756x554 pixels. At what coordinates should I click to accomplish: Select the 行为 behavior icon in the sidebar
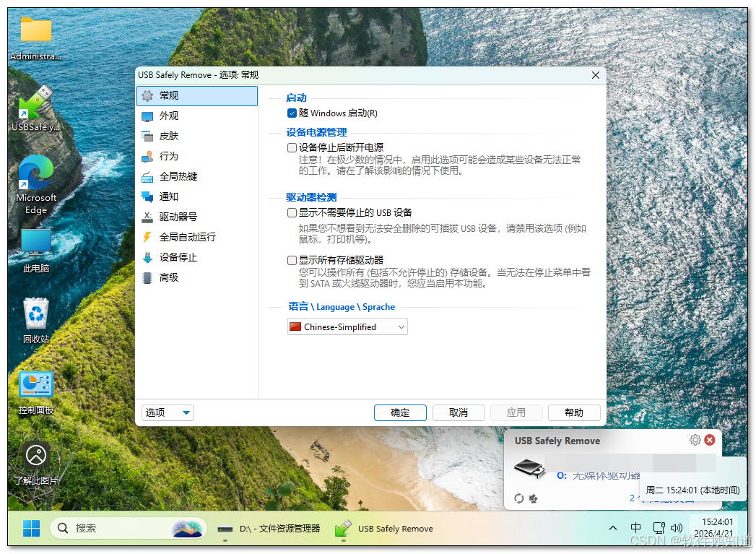point(147,157)
